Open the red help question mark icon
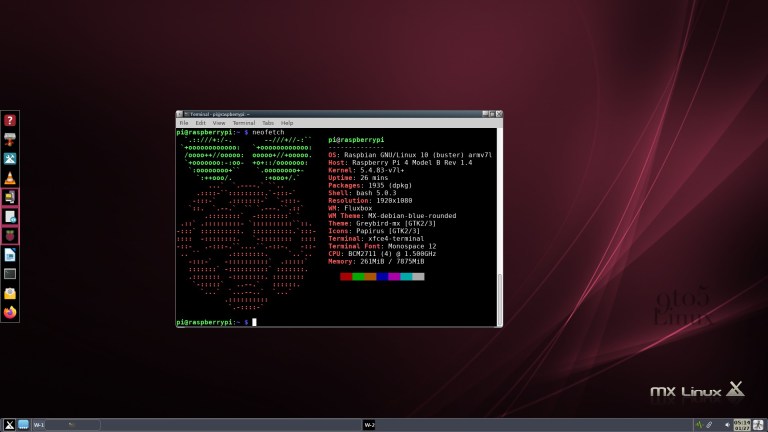The image size is (768, 432). 10,120
